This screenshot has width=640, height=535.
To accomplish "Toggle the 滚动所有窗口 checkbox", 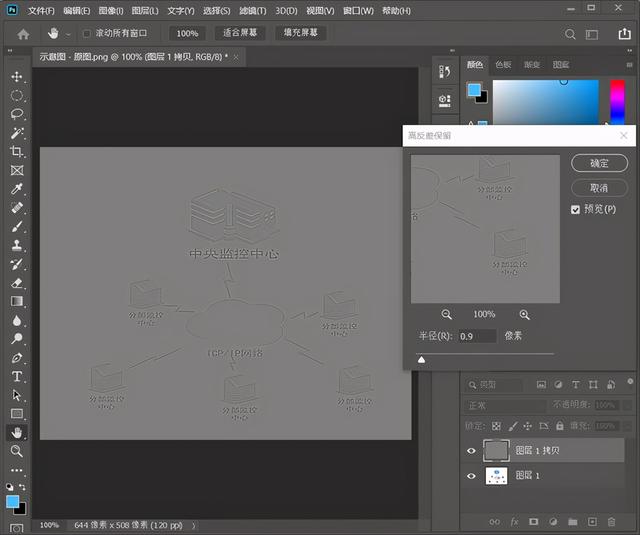I will coord(87,33).
